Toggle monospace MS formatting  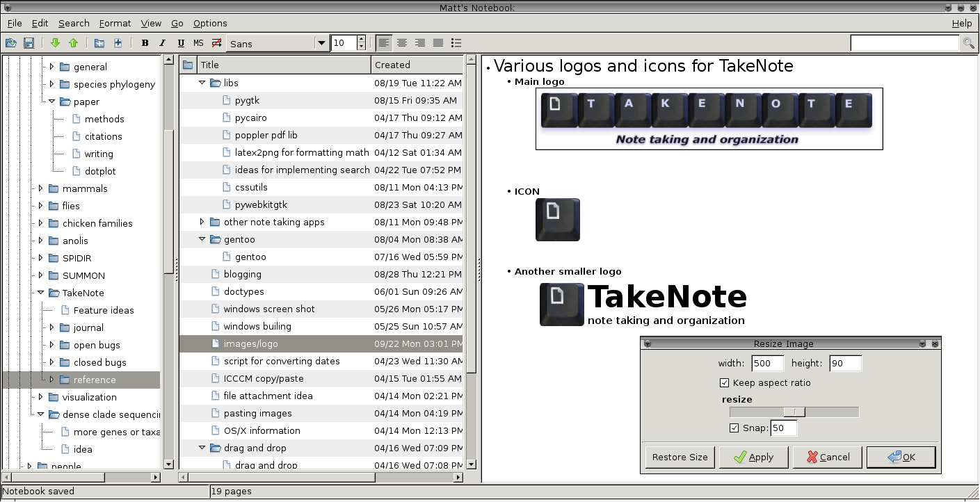[x=199, y=43]
